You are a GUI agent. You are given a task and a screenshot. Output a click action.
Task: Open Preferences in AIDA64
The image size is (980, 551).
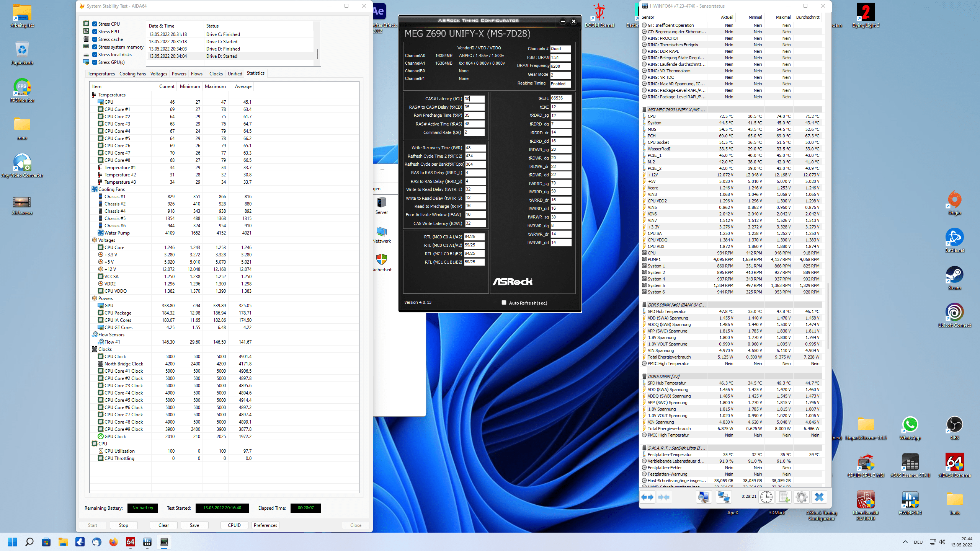(x=265, y=525)
